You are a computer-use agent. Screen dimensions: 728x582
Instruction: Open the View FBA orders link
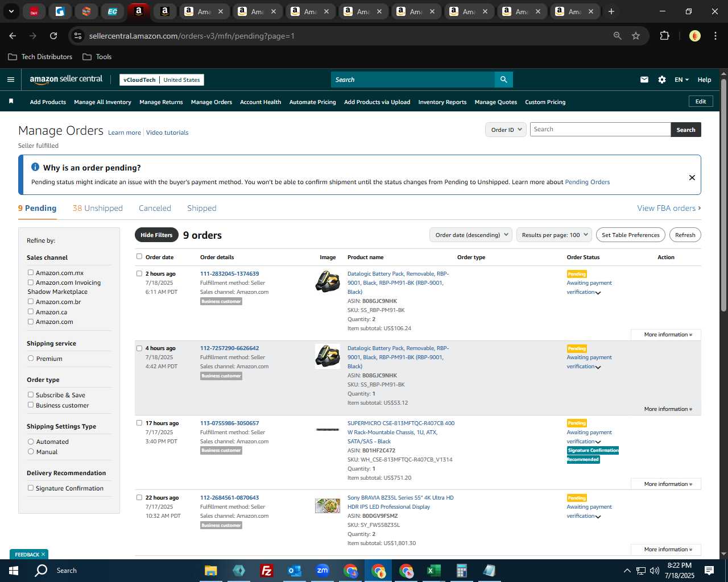click(669, 208)
